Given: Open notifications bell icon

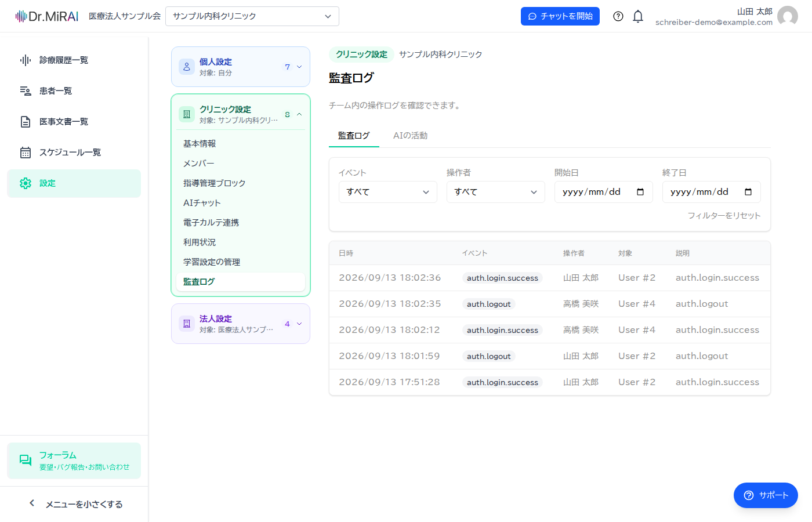Looking at the screenshot, I should pos(638,16).
